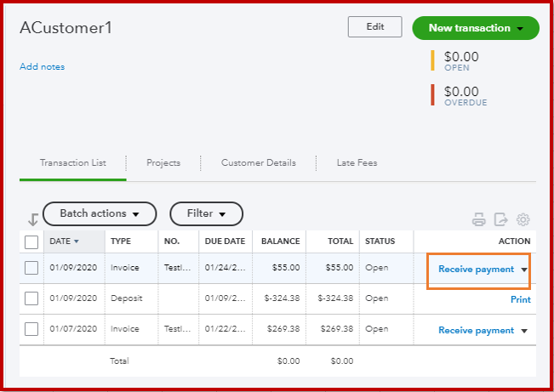Expand action arrow for the $269.38 invoice
Screen dimensions: 554x392
point(524,331)
